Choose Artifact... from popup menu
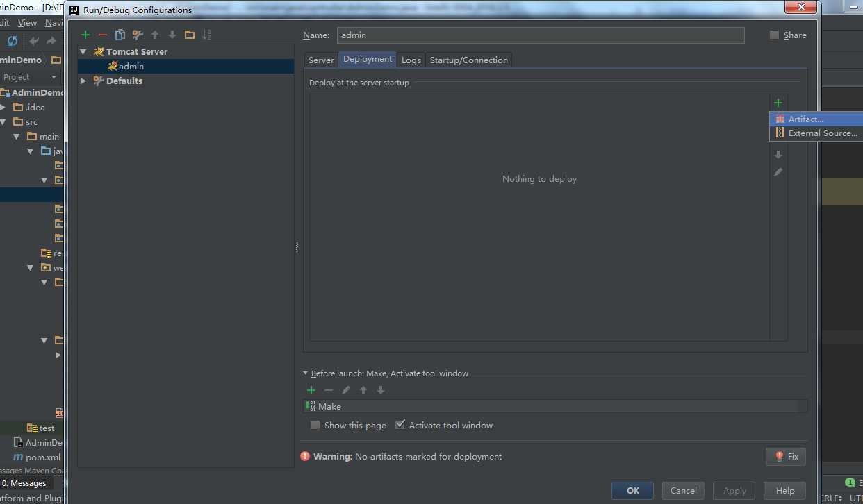 tap(816, 119)
